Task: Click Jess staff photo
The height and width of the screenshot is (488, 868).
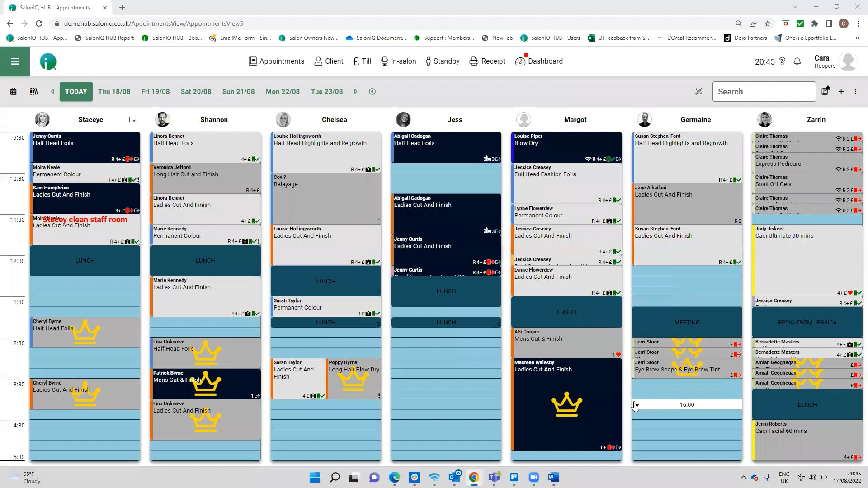Action: click(x=403, y=120)
